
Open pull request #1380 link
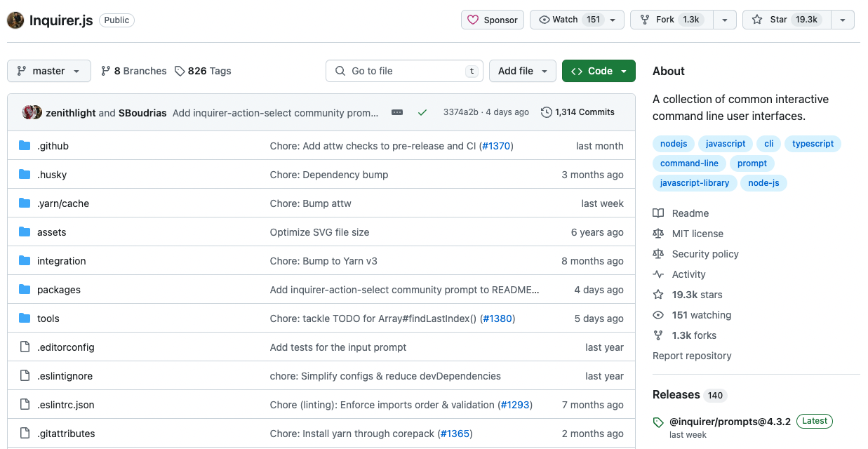point(498,319)
